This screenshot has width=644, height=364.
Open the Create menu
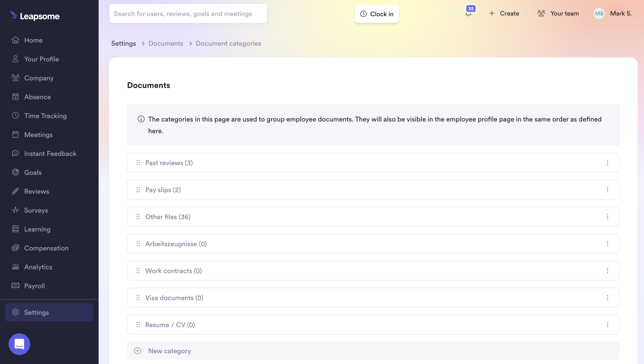click(504, 13)
